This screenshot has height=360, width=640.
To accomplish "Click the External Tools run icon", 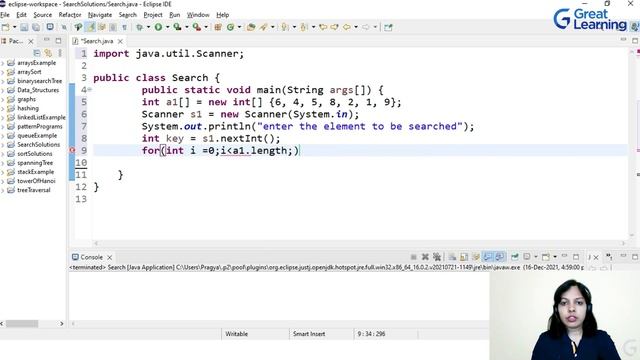I will (x=196, y=27).
